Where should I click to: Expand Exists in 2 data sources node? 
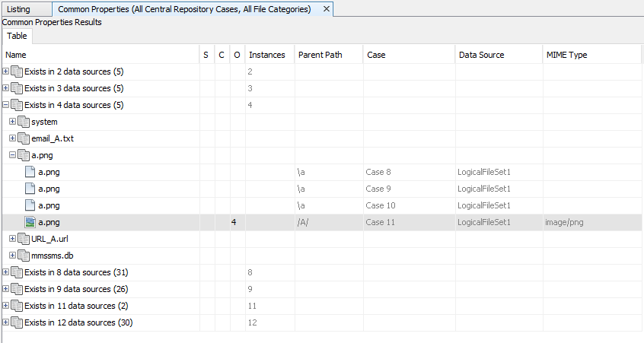(x=6, y=71)
